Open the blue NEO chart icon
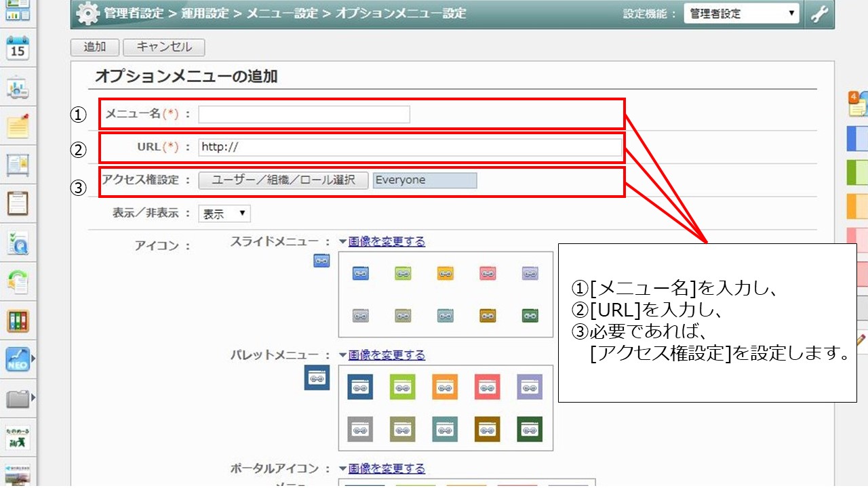 coord(18,359)
